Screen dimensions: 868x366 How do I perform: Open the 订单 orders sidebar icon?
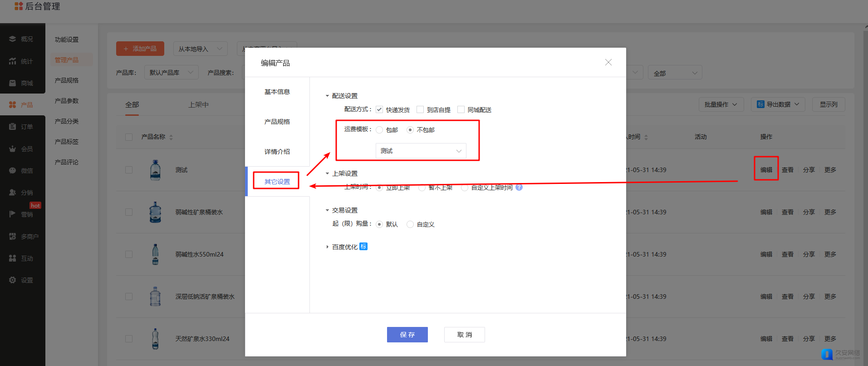tap(13, 127)
